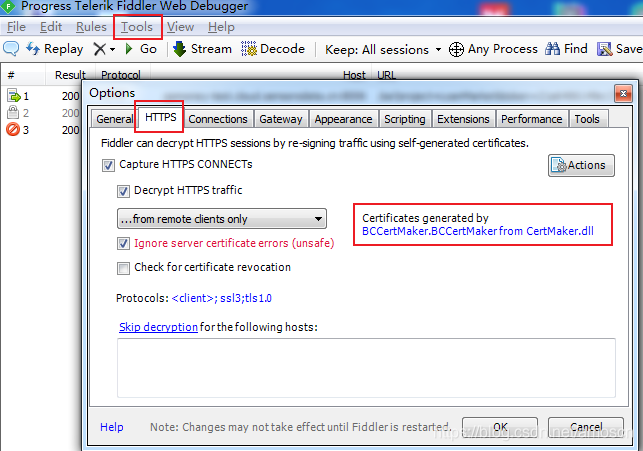Viewport: 643px width, 451px height.
Task: Switch to the Connections tab
Action: (218, 119)
